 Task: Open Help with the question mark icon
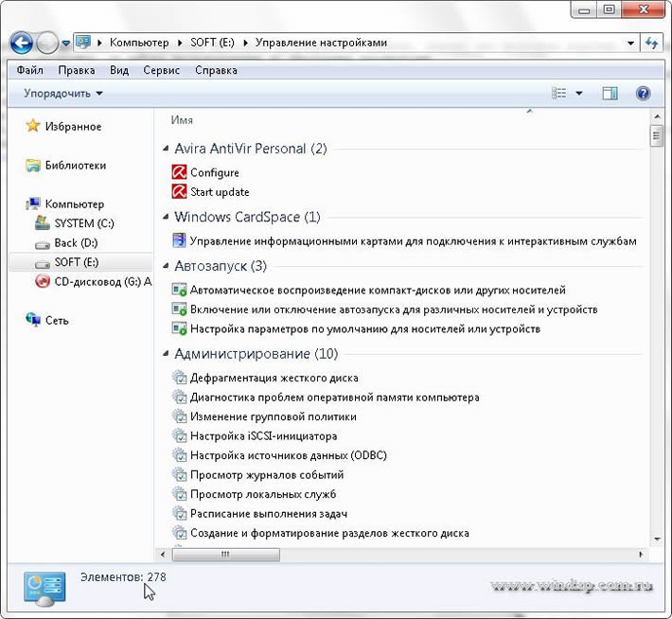coord(644,93)
